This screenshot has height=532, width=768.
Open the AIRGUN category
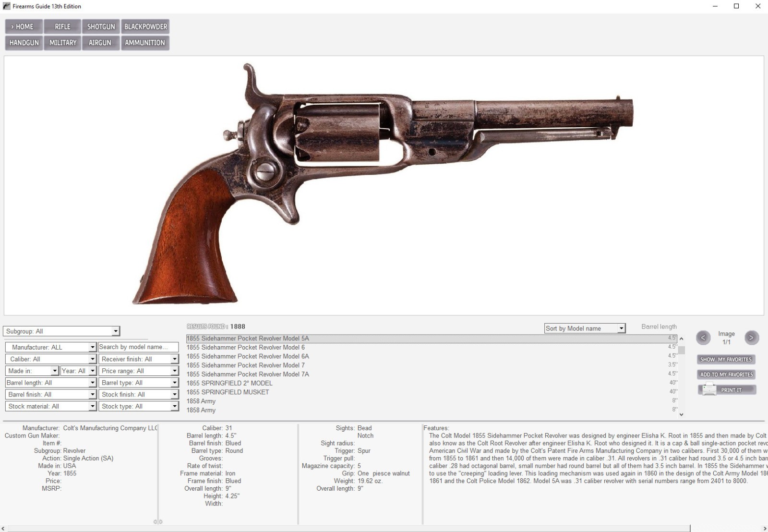101,43
